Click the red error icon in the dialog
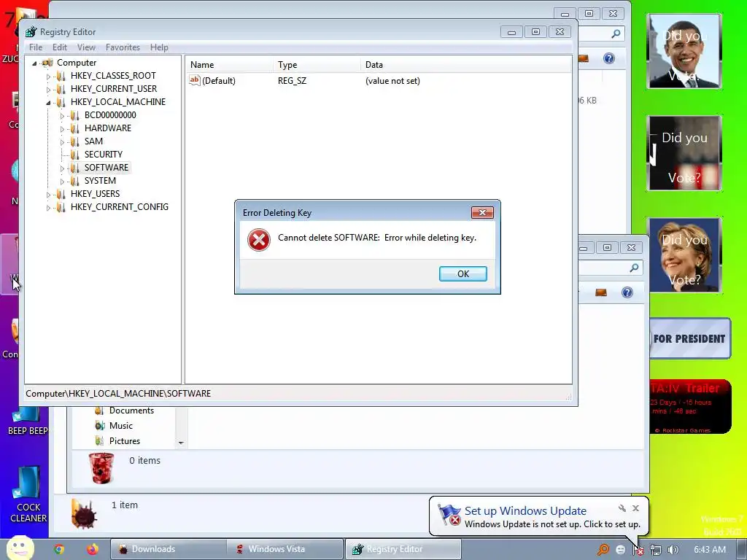The width and height of the screenshot is (747, 560). (x=259, y=239)
